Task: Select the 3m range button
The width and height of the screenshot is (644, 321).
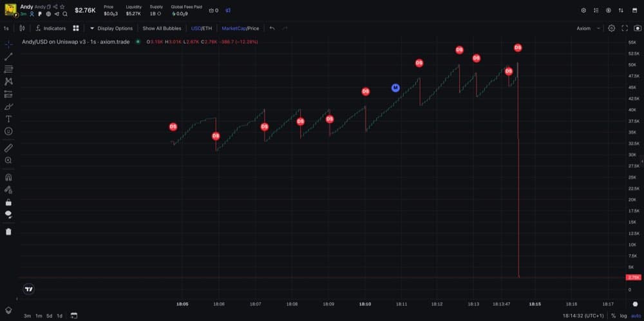Action: click(27, 316)
